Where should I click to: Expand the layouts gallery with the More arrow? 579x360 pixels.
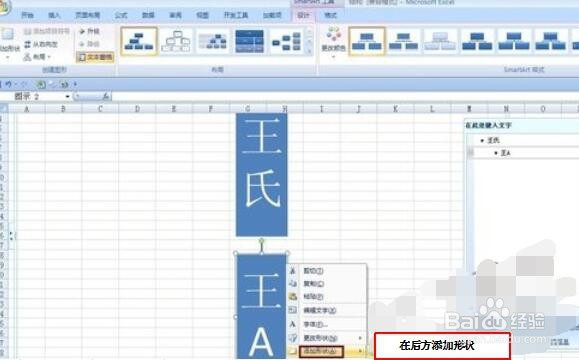coord(309,51)
